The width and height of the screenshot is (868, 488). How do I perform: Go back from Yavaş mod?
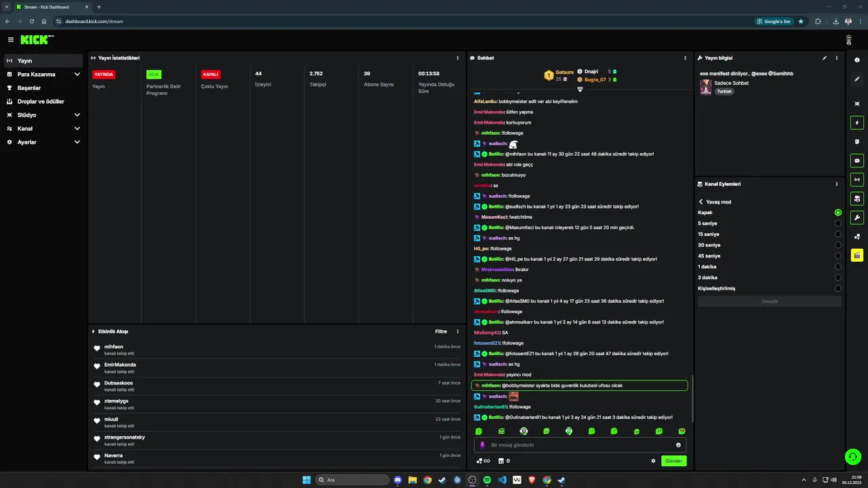pyautogui.click(x=701, y=202)
